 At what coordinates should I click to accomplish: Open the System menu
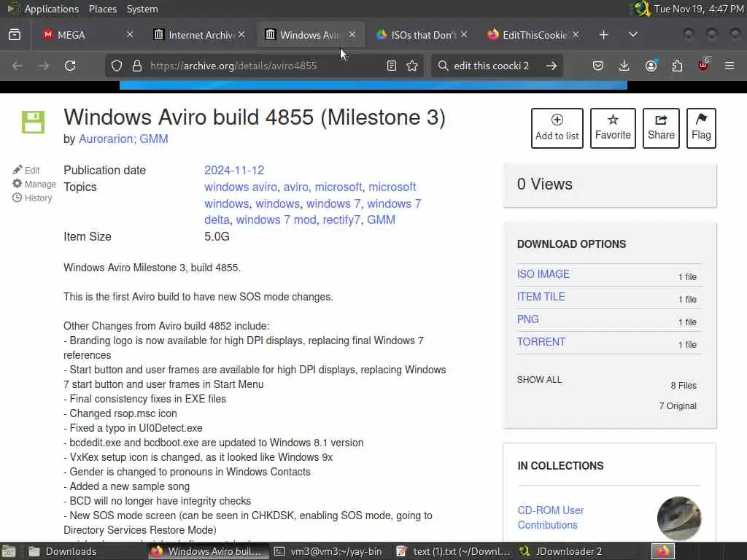pyautogui.click(x=142, y=9)
